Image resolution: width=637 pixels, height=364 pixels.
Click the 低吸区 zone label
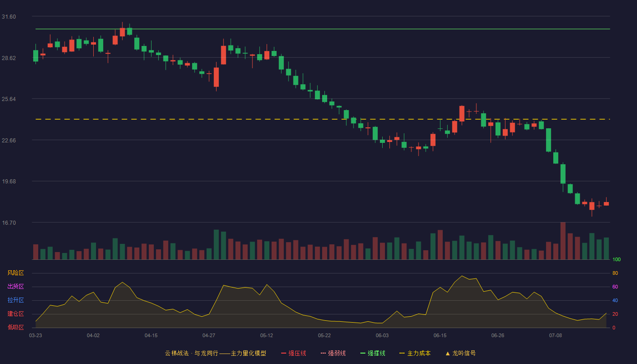point(16,327)
